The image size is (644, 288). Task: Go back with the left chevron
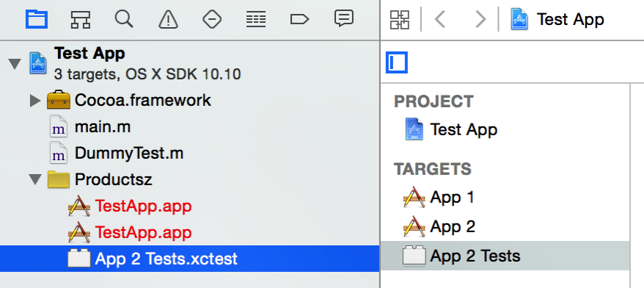pos(440,19)
